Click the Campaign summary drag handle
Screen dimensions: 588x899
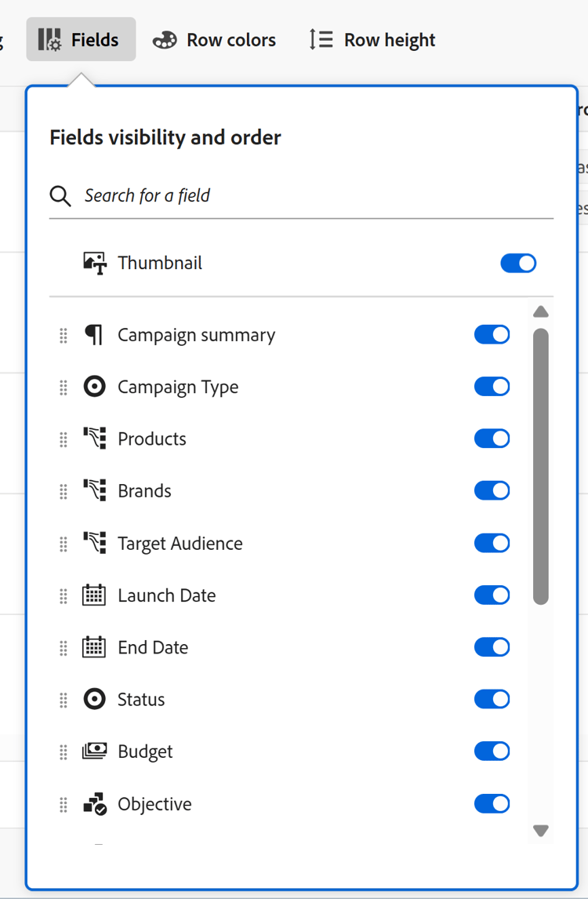63,334
